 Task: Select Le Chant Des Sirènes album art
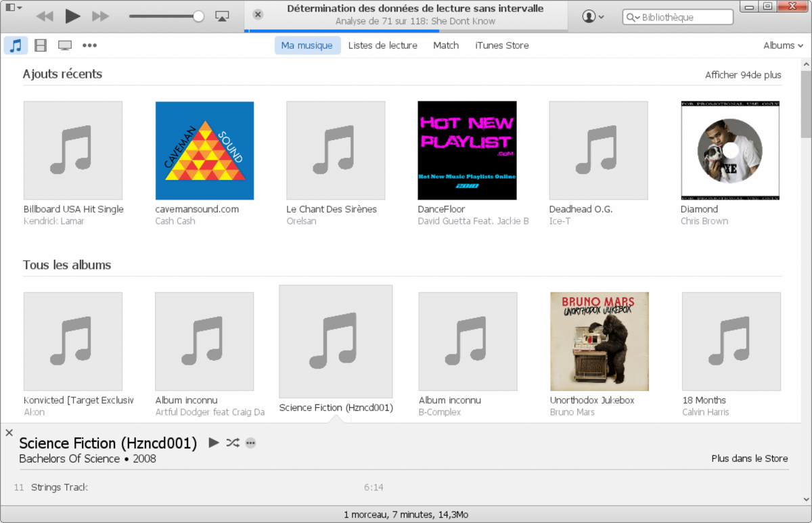coord(336,150)
